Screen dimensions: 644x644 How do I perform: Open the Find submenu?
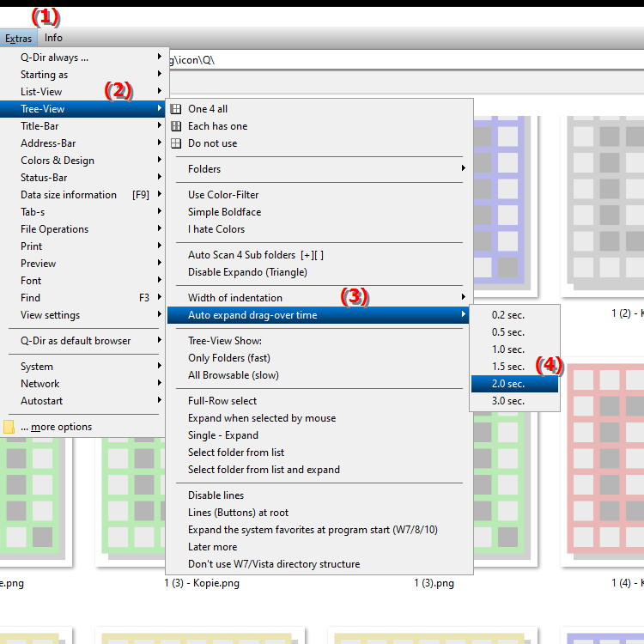[x=83, y=298]
